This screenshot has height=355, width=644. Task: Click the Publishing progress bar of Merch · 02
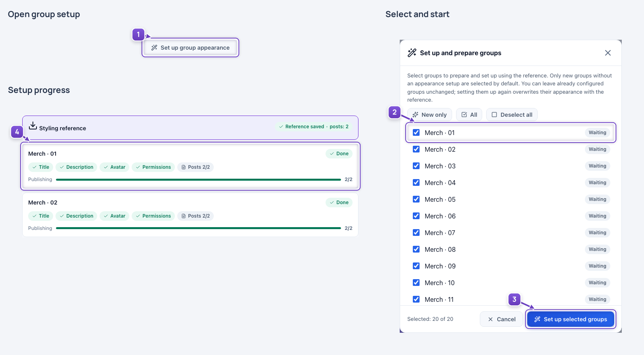pyautogui.click(x=198, y=228)
